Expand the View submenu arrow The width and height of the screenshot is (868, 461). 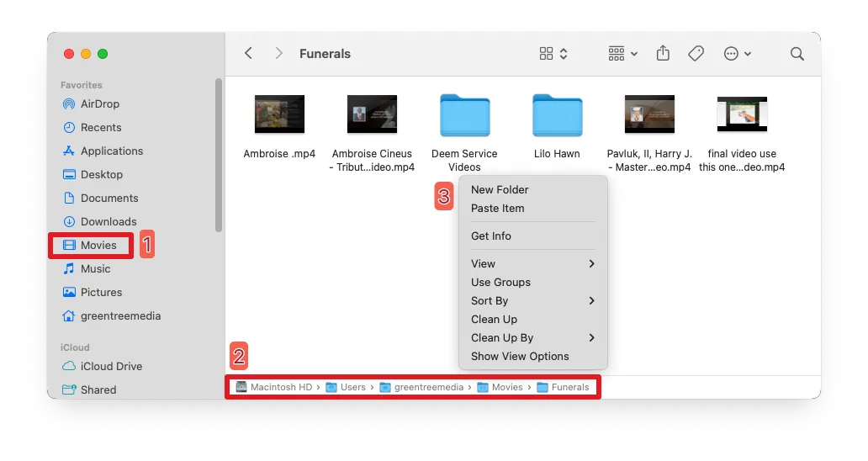[592, 264]
